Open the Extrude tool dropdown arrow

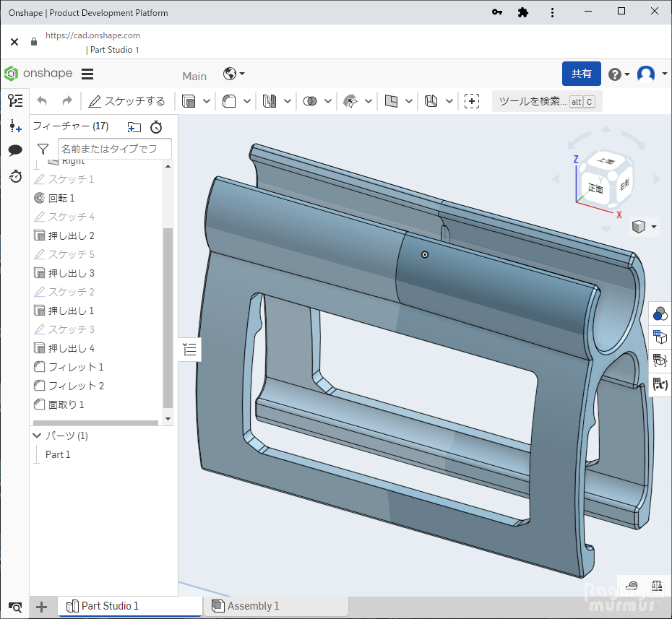point(207,102)
